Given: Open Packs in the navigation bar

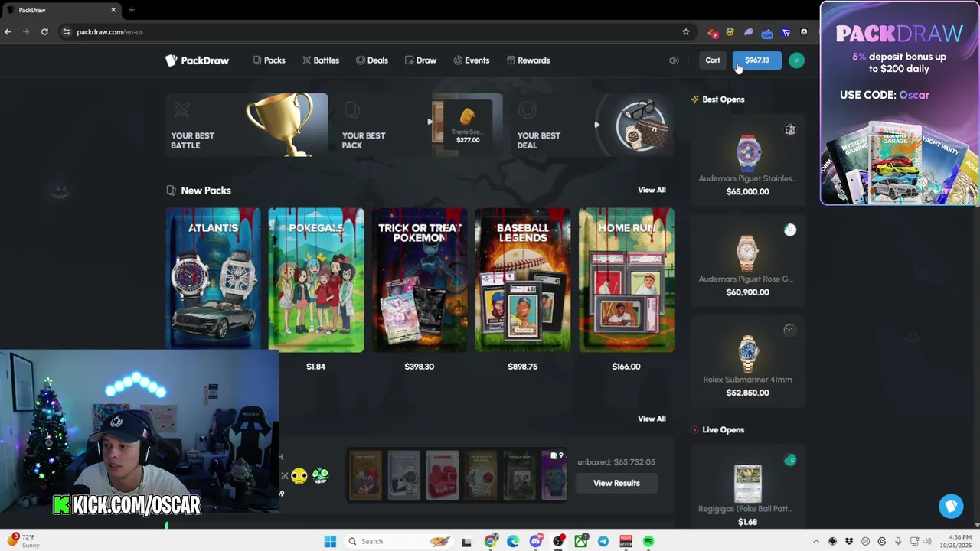Looking at the screenshot, I should click(269, 60).
